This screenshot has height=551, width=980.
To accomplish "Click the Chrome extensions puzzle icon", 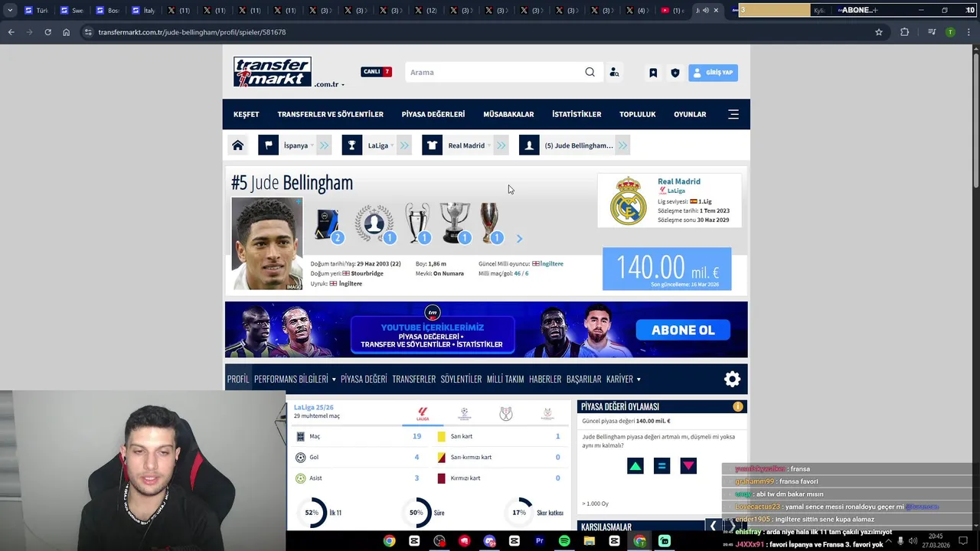I will tap(904, 32).
